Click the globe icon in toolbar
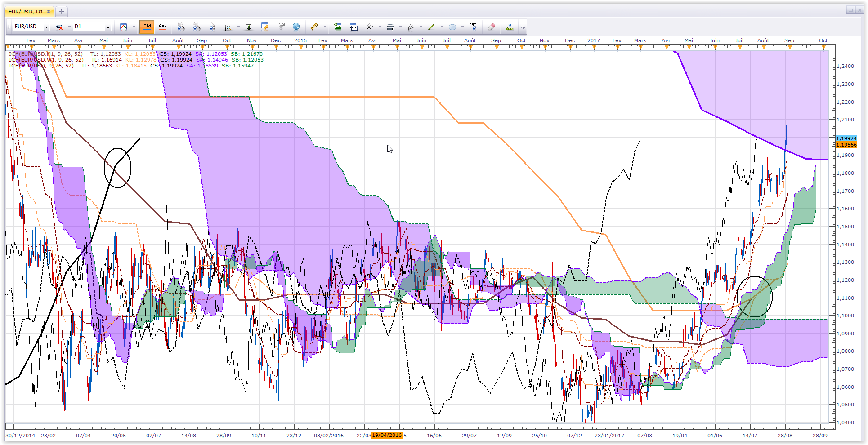868x445 pixels. (x=296, y=27)
